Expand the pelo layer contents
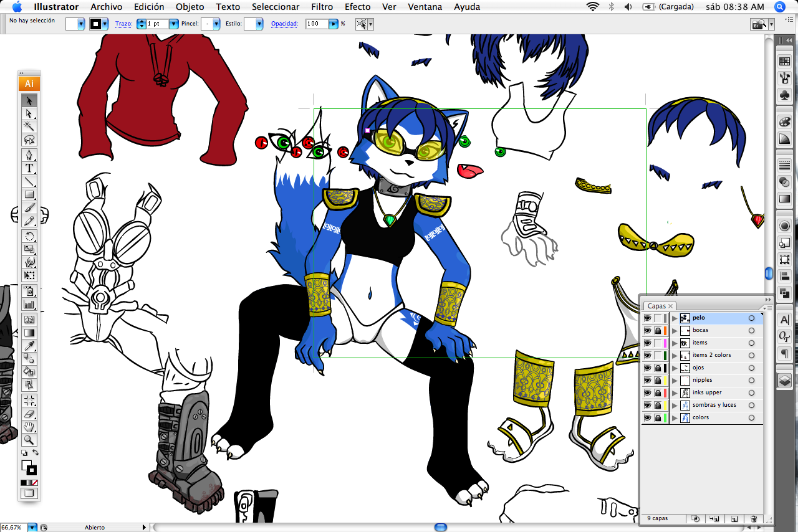The width and height of the screenshot is (798, 532). click(674, 318)
